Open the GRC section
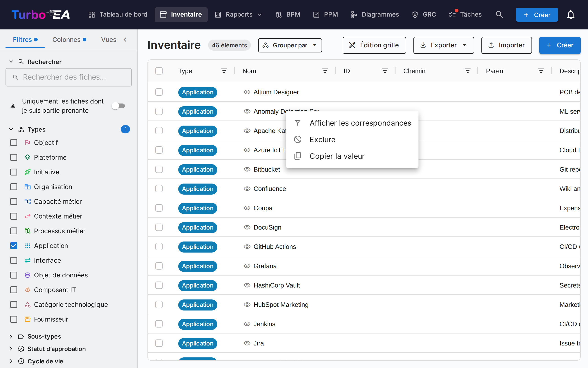This screenshot has height=368, width=588. [x=424, y=14]
